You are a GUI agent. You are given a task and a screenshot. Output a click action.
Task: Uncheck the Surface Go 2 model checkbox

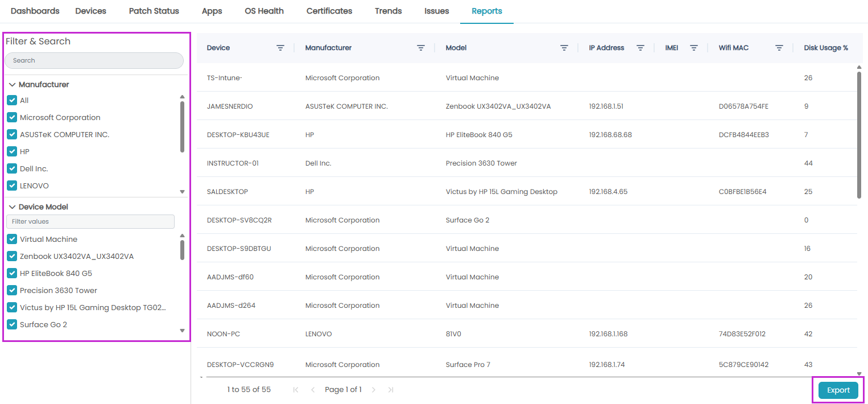point(12,324)
